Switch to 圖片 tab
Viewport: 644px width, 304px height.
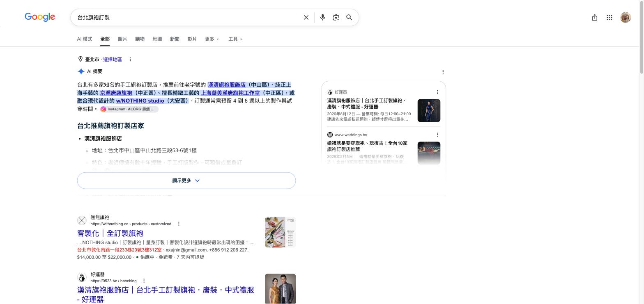click(122, 39)
